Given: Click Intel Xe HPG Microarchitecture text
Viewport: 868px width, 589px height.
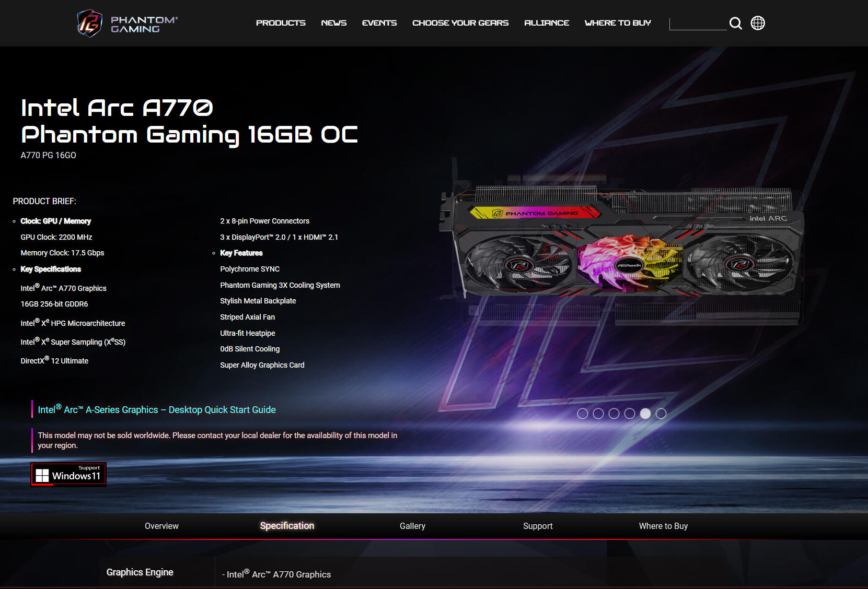Looking at the screenshot, I should (x=73, y=323).
